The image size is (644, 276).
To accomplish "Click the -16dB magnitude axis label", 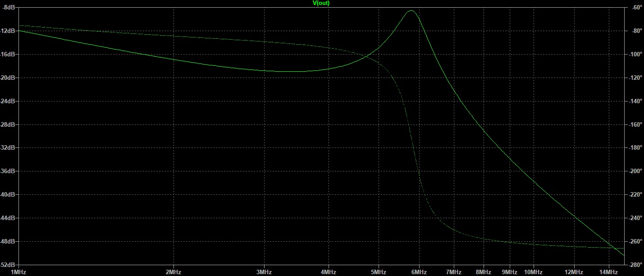I will pyautogui.click(x=8, y=55).
